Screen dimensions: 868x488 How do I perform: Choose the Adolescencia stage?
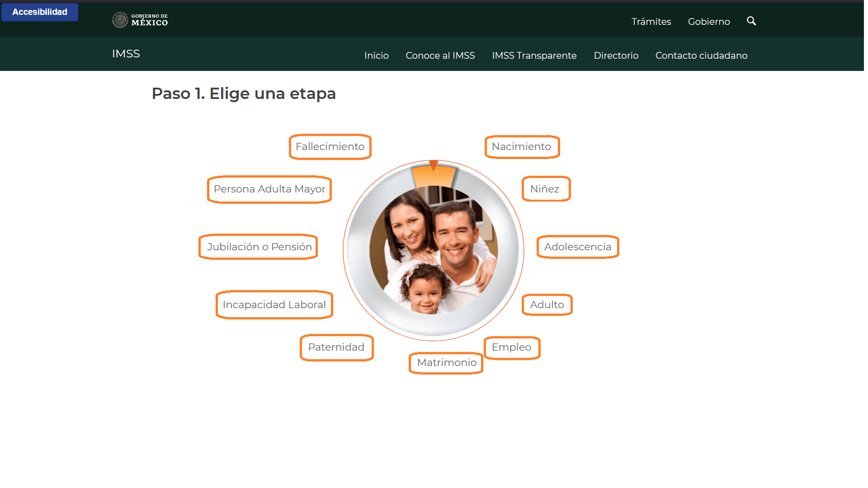[x=578, y=247]
